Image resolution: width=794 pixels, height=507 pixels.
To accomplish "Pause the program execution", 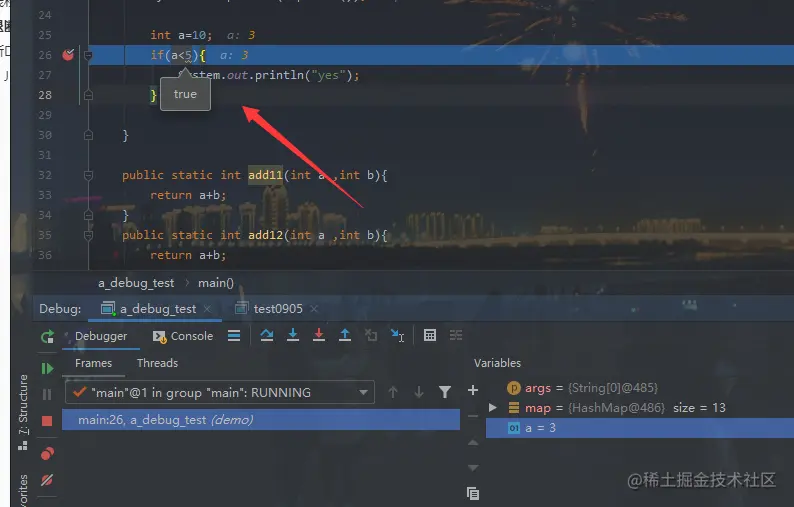I will (47, 394).
